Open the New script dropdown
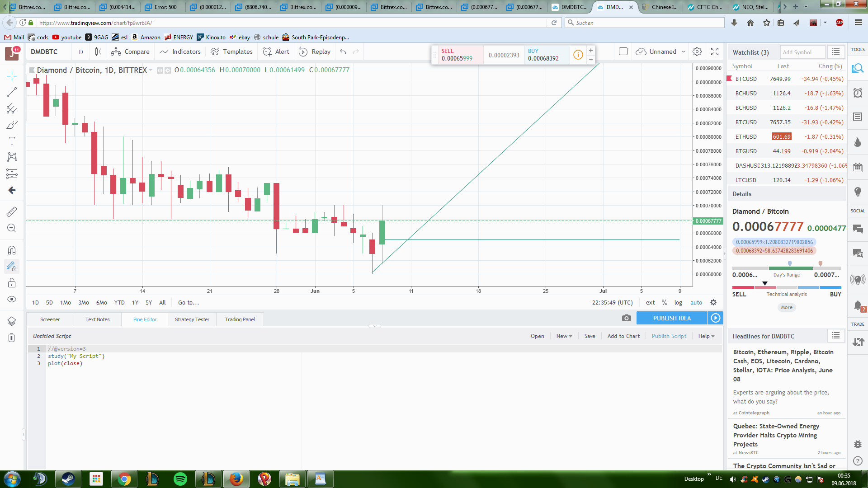This screenshot has width=868, height=488. pyautogui.click(x=564, y=336)
